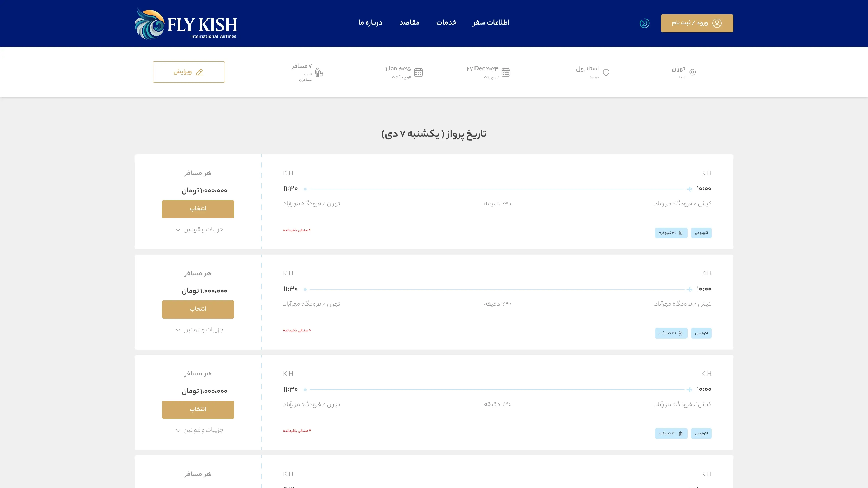Open the خدمات menu item
Screen dimensions: 868x488
(x=446, y=23)
